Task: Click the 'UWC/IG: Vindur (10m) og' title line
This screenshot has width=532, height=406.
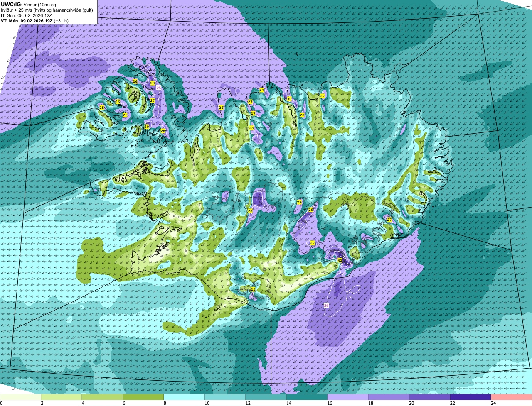Action: click(x=29, y=4)
